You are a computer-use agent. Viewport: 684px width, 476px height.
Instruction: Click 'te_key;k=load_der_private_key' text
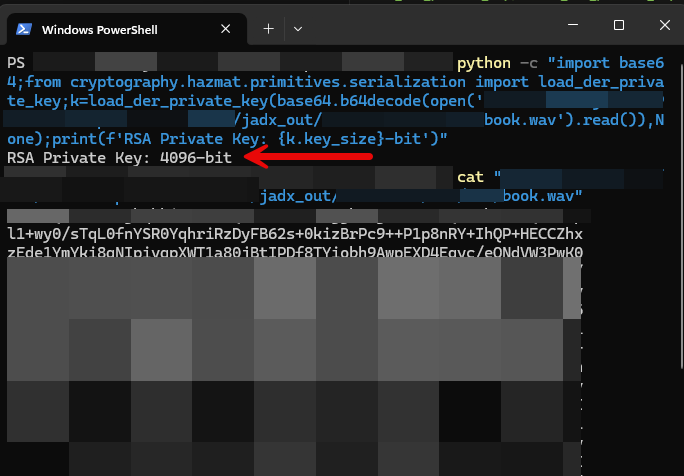point(137,101)
